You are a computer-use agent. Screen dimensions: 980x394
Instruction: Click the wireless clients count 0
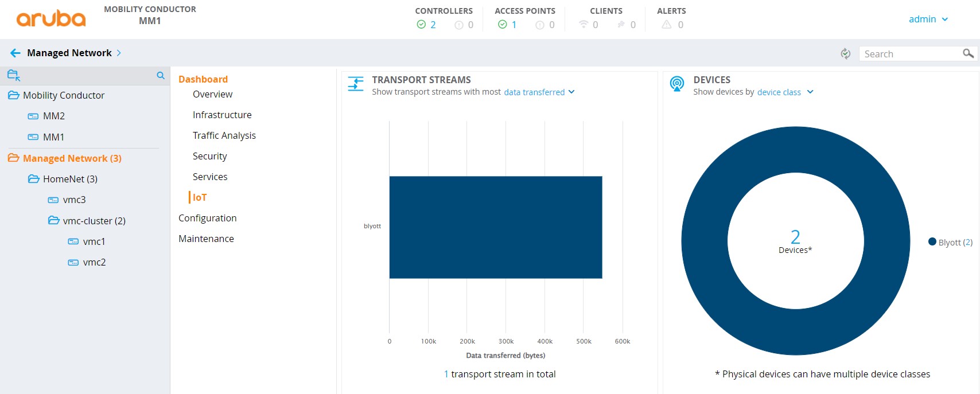coord(596,25)
